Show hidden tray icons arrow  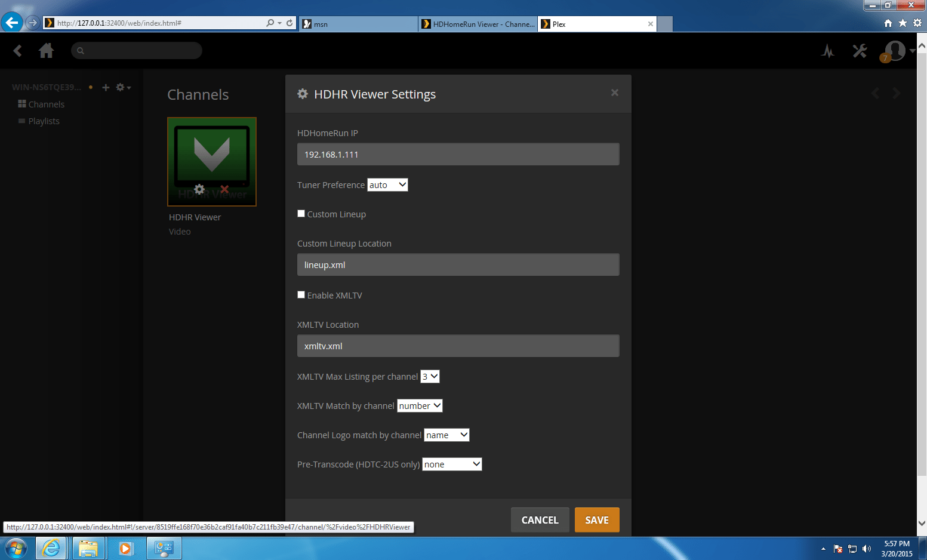click(x=823, y=549)
